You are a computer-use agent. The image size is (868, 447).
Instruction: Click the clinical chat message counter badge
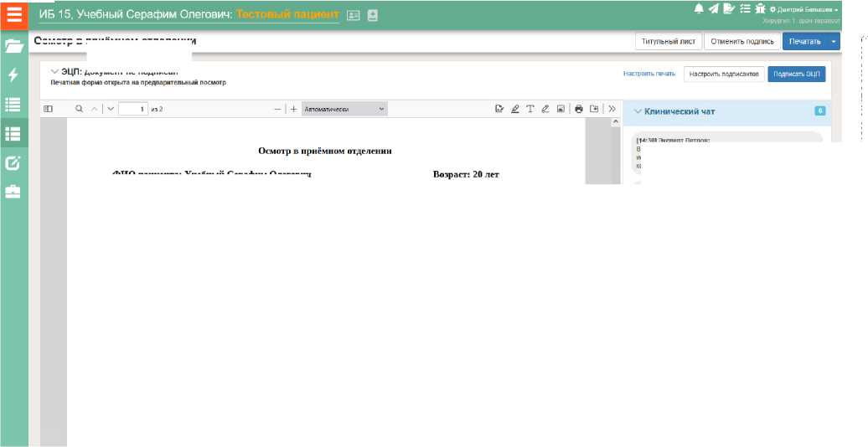(x=820, y=111)
